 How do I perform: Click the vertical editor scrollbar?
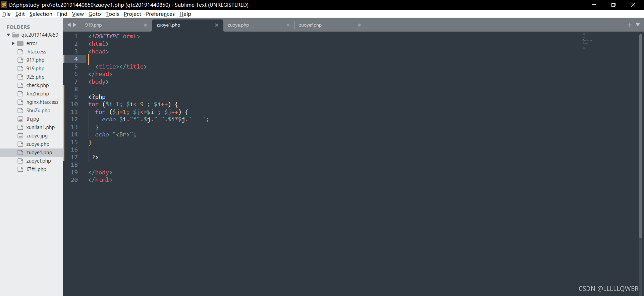pos(641,136)
